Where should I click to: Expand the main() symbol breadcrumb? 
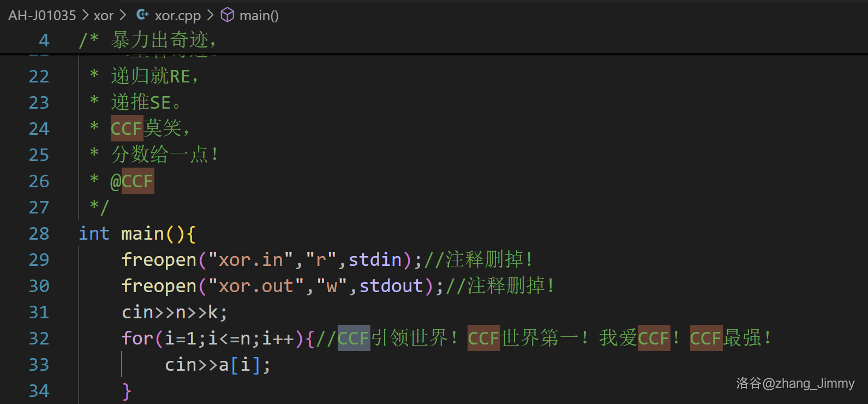coord(259,15)
